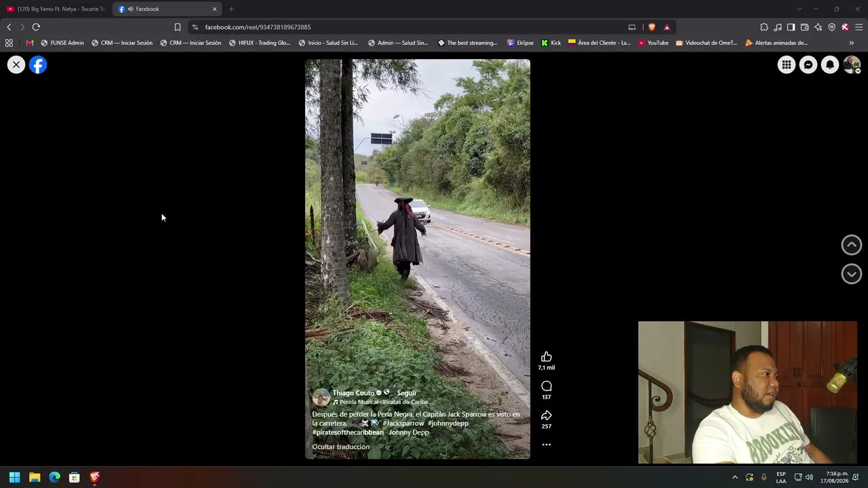Open the taskbar clock and calendar

pyautogui.click(x=834, y=477)
